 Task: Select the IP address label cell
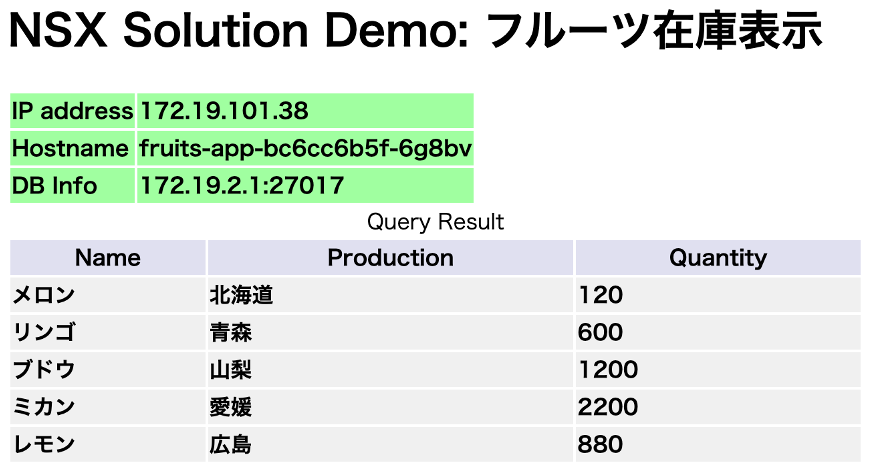72,111
